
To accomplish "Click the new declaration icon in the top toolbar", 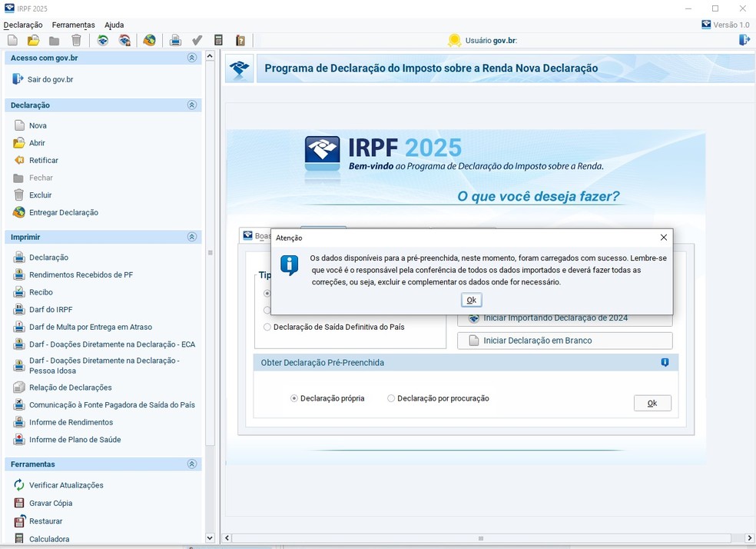I will pyautogui.click(x=12, y=41).
